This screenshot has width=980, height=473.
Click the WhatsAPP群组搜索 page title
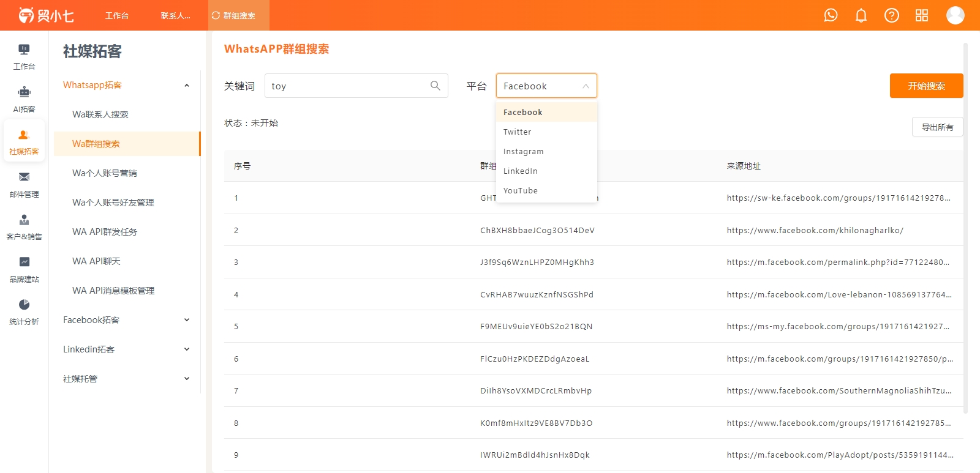pyautogui.click(x=276, y=49)
